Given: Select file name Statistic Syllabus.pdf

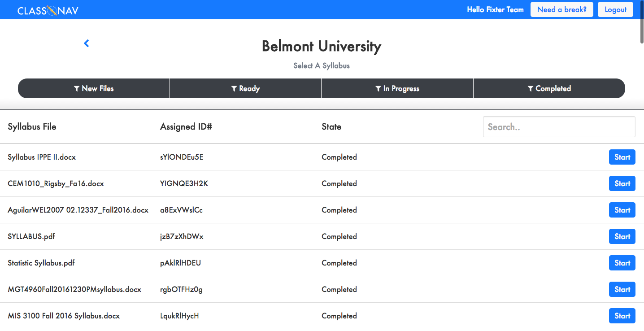Looking at the screenshot, I should (x=41, y=263).
